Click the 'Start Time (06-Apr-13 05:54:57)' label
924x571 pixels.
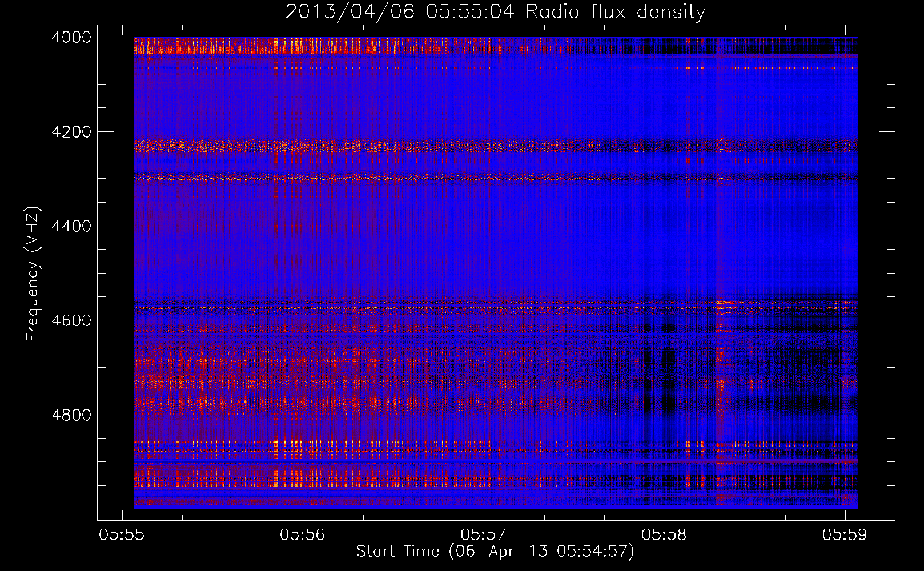495,552
